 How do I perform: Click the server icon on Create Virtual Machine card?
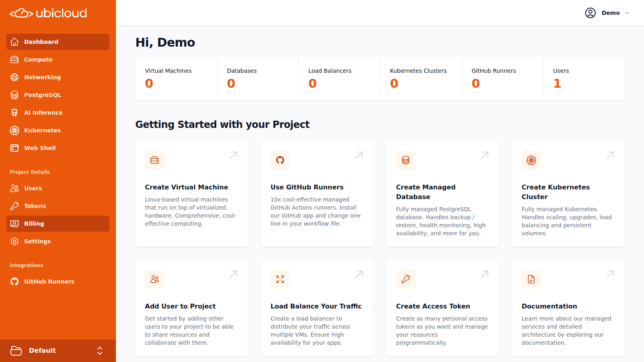tap(155, 160)
